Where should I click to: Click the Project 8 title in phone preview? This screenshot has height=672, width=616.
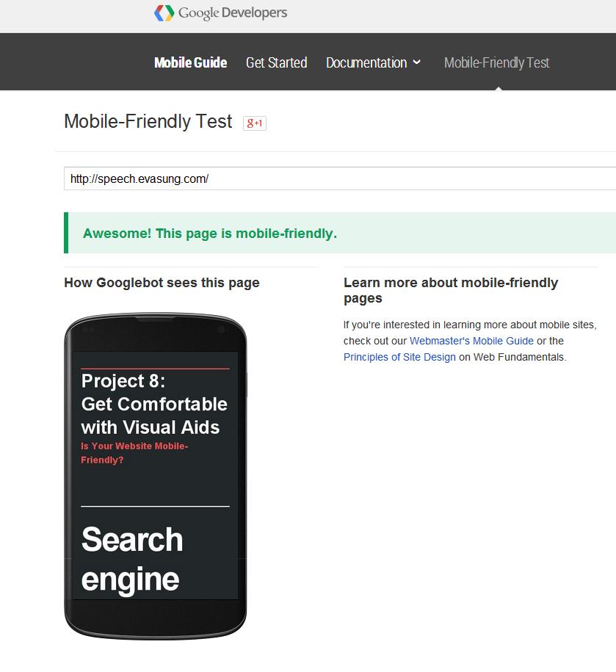tap(154, 404)
